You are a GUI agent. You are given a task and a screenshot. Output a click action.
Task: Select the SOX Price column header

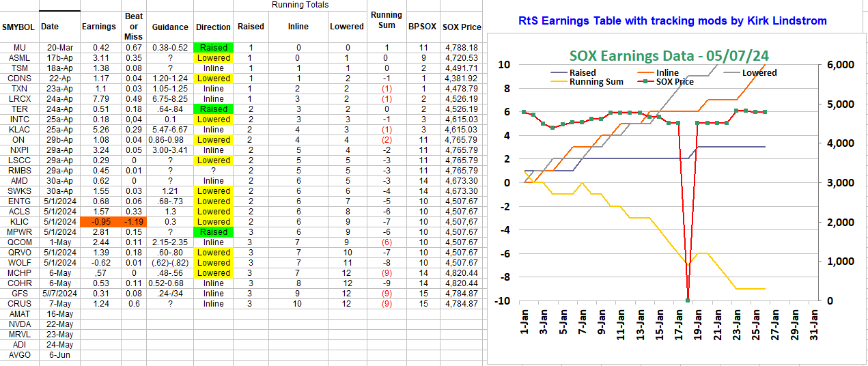point(462,27)
